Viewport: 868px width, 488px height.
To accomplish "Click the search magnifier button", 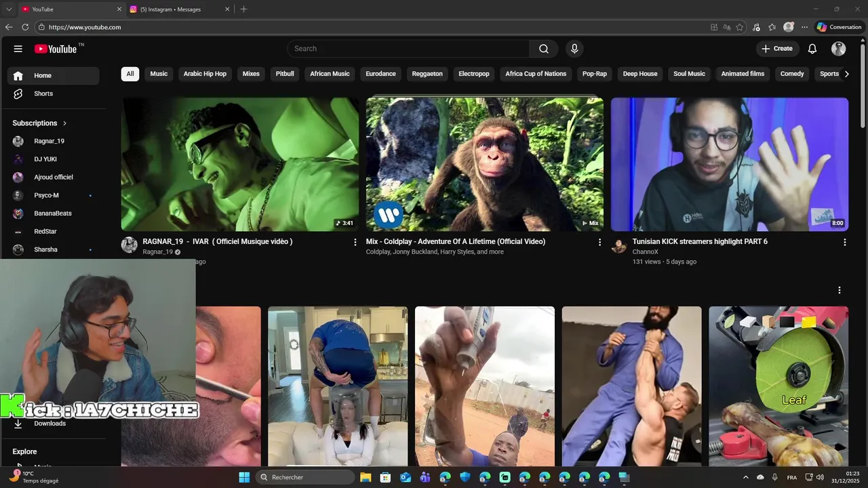I will tap(544, 49).
